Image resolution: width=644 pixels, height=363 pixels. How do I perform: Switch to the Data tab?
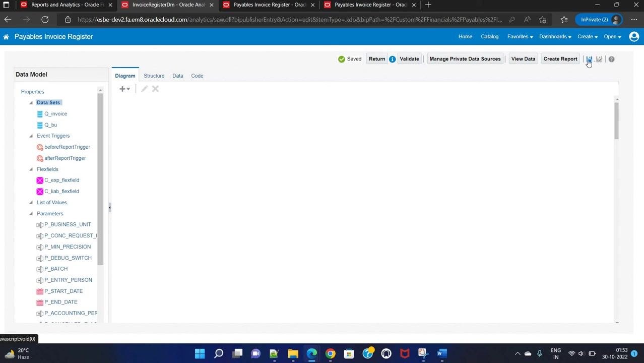pos(177,76)
